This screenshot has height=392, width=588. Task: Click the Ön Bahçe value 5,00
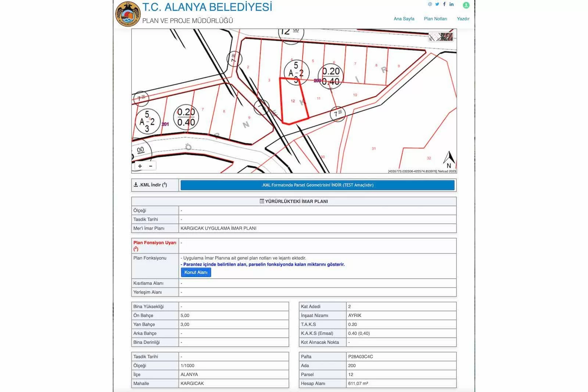coord(185,316)
